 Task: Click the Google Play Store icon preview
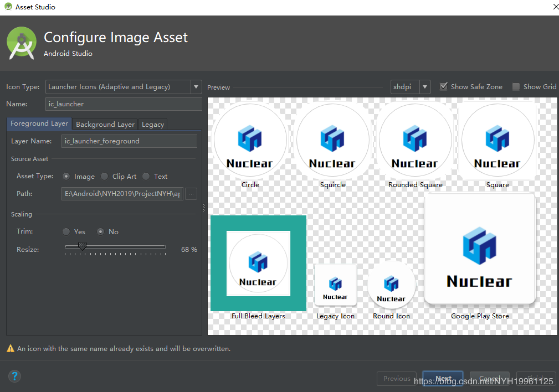tap(480, 249)
